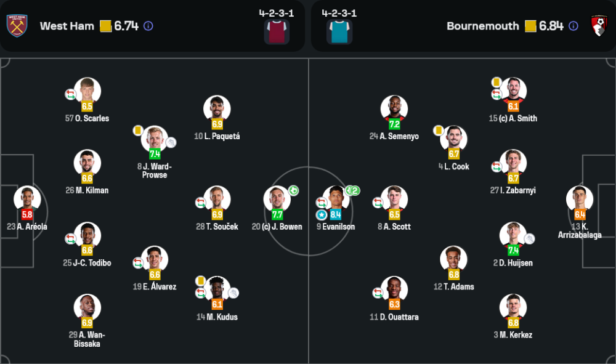Click the yellow card icon beside L. Cook
Image resolution: width=616 pixels, height=364 pixels.
pyautogui.click(x=439, y=130)
